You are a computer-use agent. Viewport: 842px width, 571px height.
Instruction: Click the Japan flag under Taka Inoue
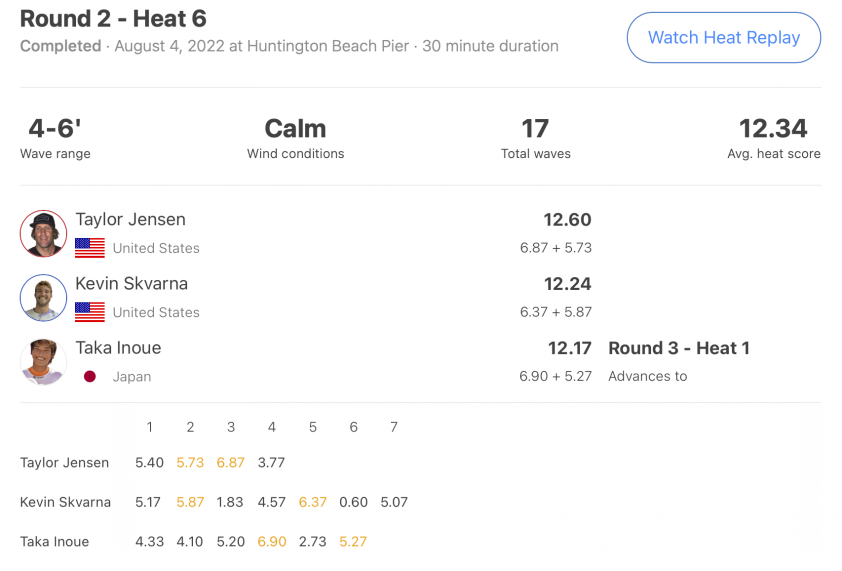tap(90, 377)
